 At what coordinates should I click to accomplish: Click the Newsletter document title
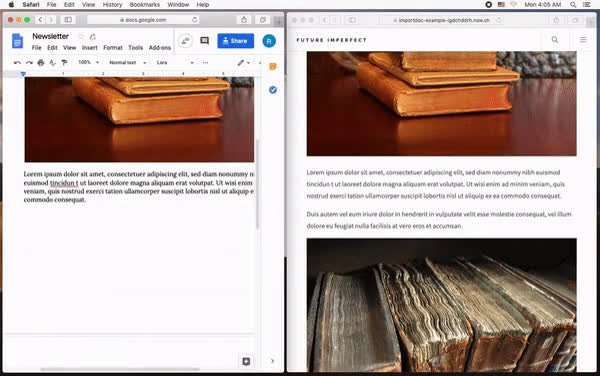point(51,36)
